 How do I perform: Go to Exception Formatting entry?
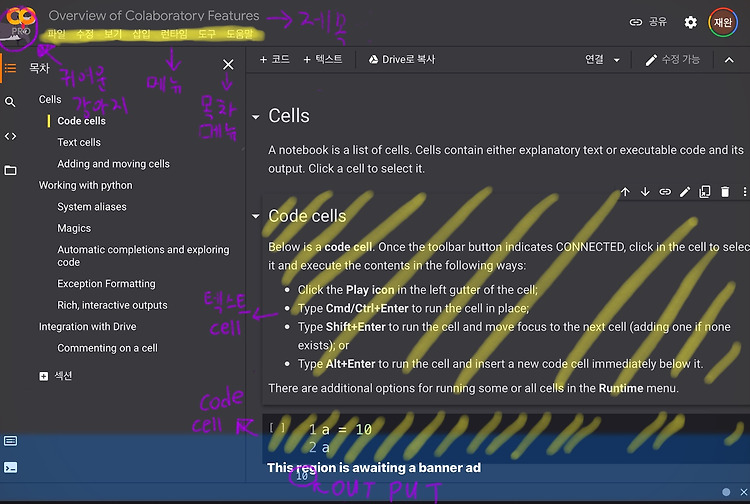click(106, 284)
